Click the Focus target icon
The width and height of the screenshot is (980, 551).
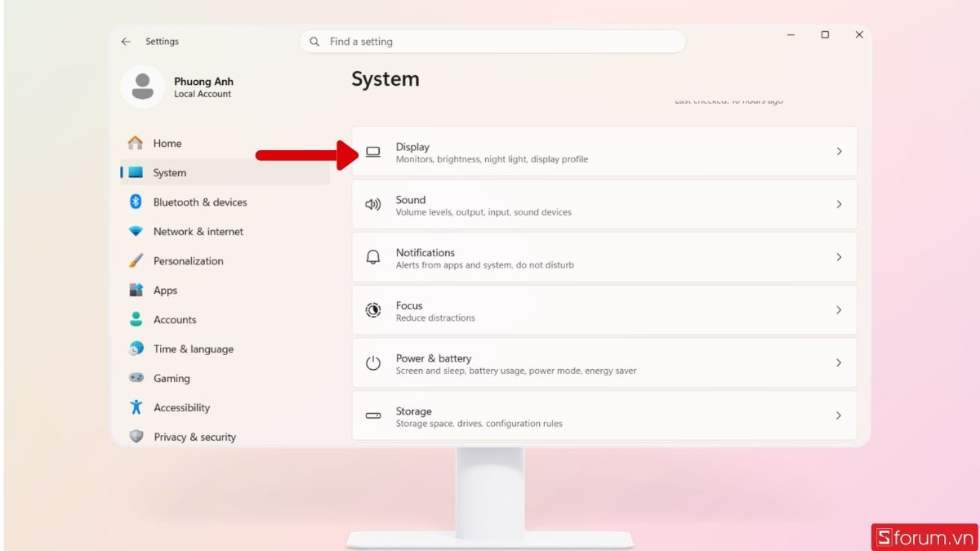[x=373, y=310]
